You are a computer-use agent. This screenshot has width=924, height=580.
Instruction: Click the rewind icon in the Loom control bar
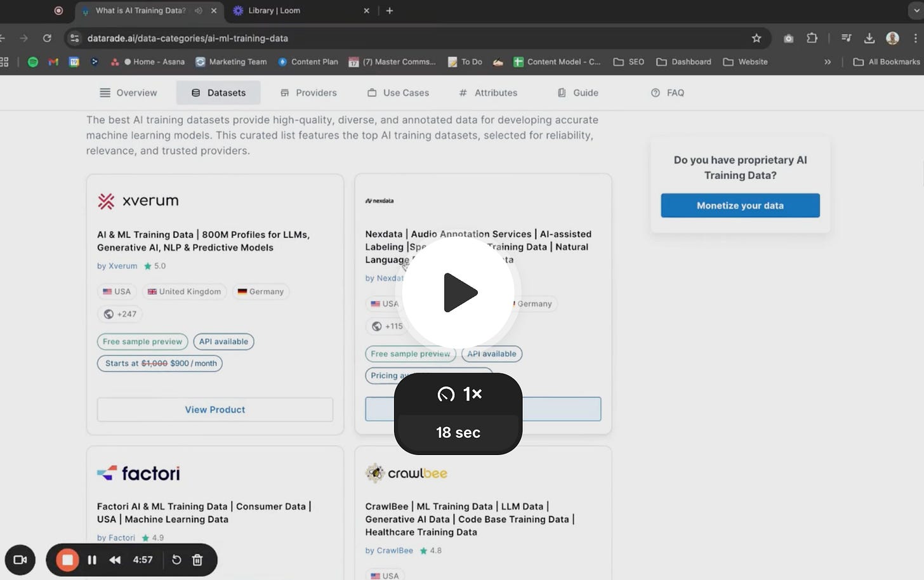[x=115, y=560]
